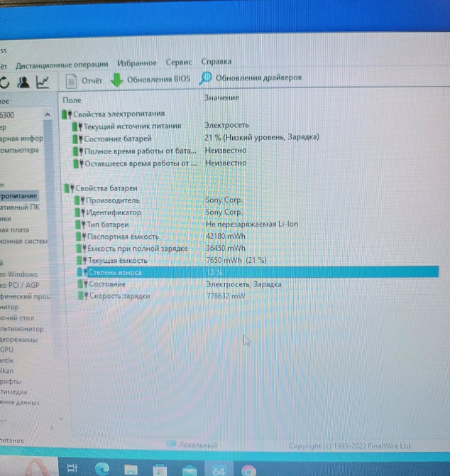Open Избранное menu

(137, 63)
